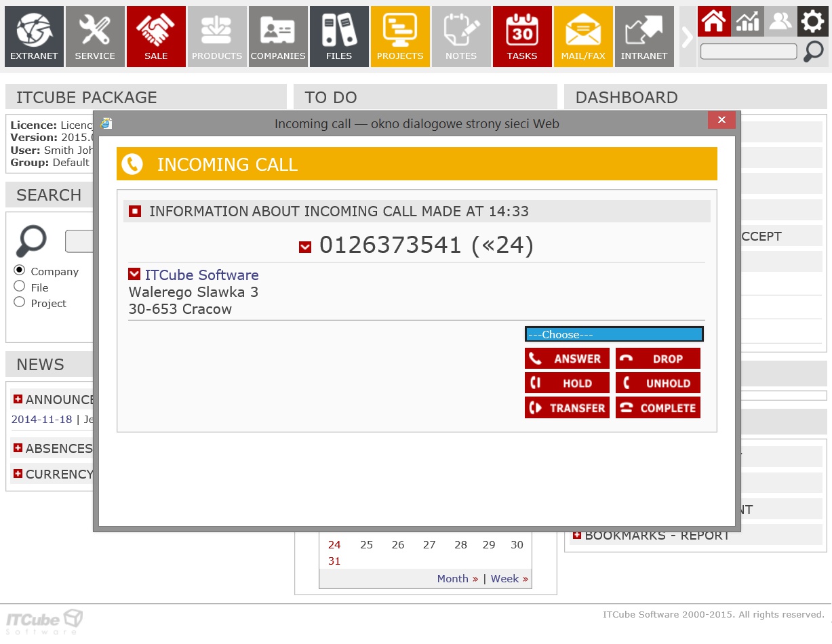Select day 28 in the calendar
The width and height of the screenshot is (832, 644).
461,544
